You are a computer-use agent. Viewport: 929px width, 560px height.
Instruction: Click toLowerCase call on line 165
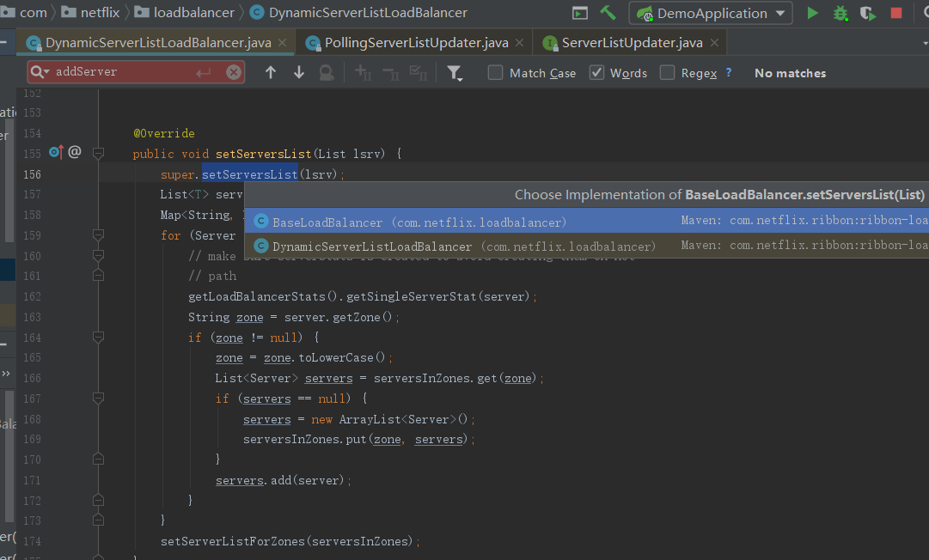(x=336, y=357)
